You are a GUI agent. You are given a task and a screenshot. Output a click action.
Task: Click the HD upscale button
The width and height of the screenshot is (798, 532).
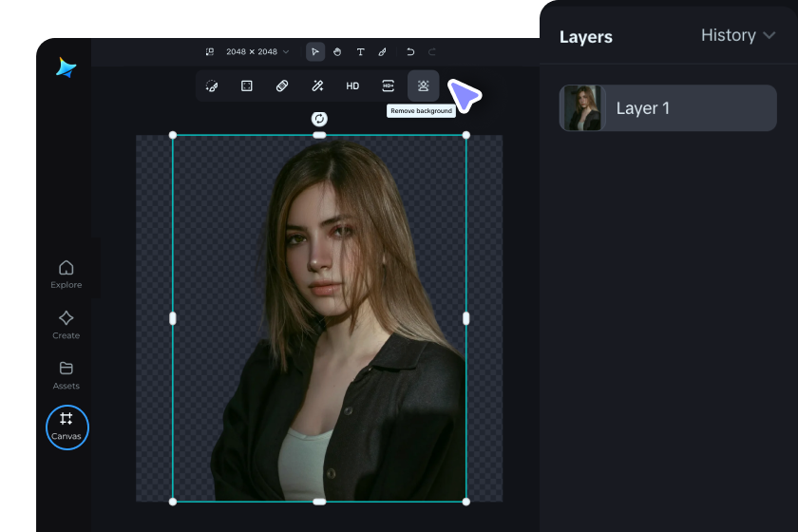pyautogui.click(x=352, y=85)
